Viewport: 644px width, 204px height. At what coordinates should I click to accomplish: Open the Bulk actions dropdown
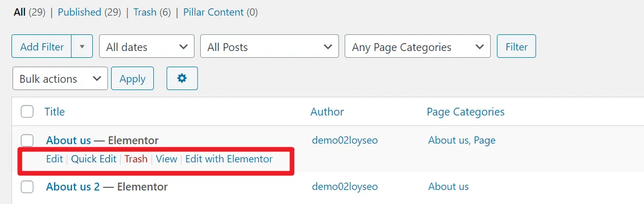coord(60,79)
